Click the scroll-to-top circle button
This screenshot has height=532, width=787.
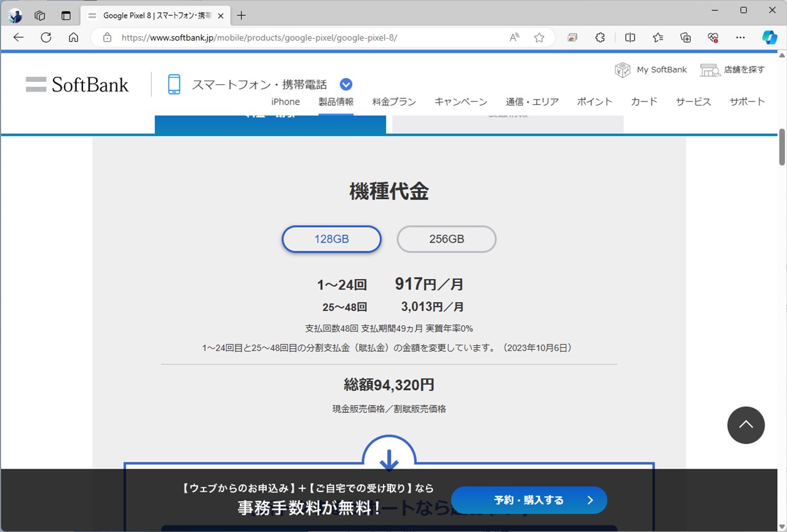click(746, 425)
